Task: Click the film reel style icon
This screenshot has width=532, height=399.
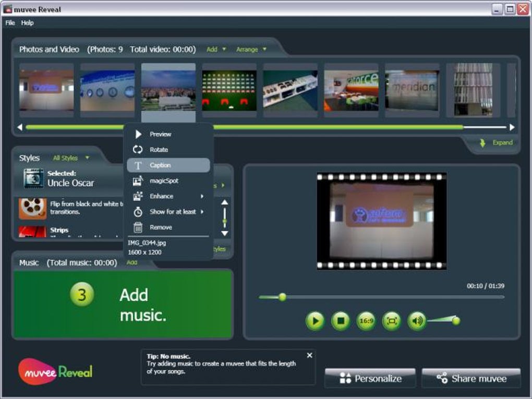Action: (x=32, y=208)
